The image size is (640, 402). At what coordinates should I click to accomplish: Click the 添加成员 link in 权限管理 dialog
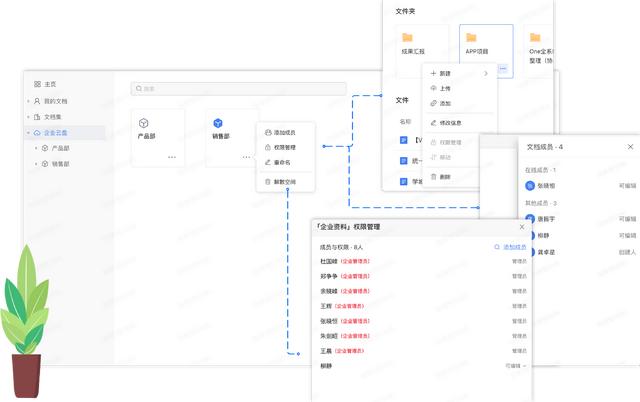pyautogui.click(x=514, y=247)
